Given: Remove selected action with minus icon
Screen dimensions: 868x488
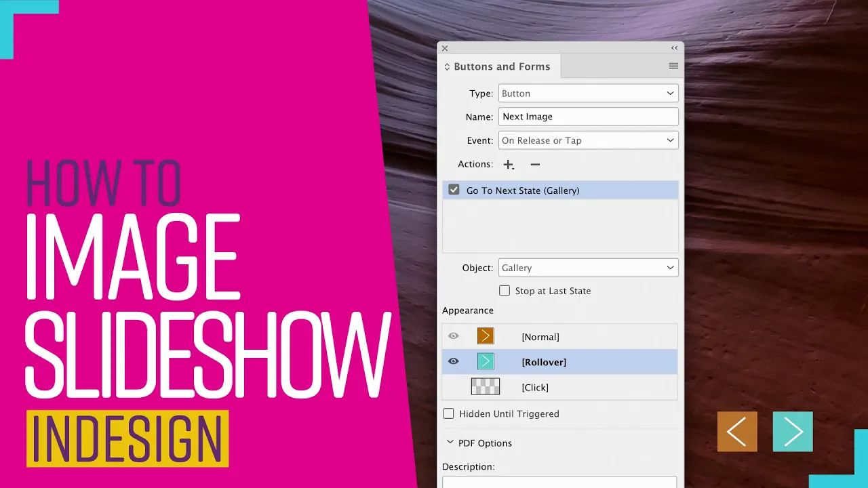Looking at the screenshot, I should (x=535, y=165).
